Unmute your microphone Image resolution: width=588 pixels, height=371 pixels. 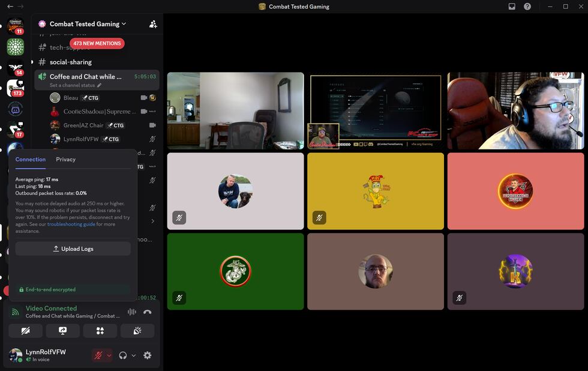coord(98,355)
